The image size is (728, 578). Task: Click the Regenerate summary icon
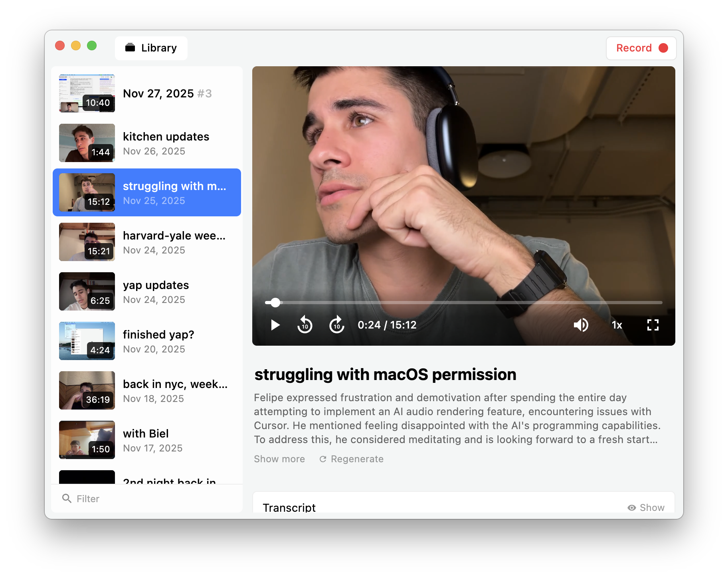coord(323,459)
